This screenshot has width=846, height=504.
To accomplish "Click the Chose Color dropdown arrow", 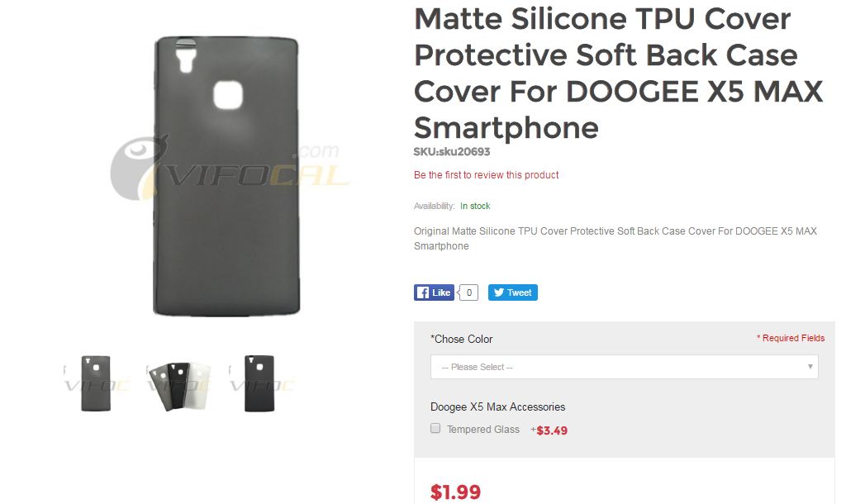I will click(810, 366).
